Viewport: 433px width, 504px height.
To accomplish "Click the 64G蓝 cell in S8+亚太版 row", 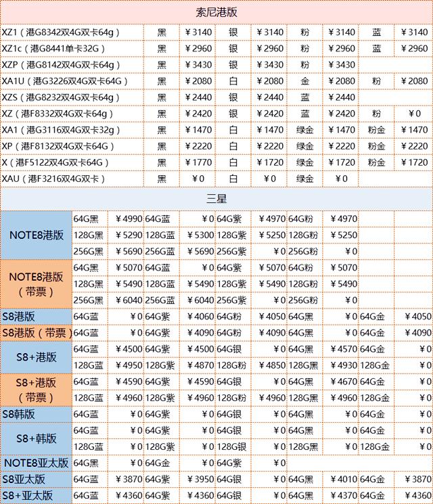I will click(90, 496).
